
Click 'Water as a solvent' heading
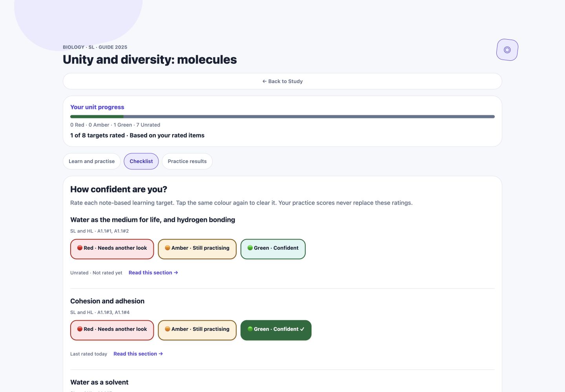coord(99,382)
